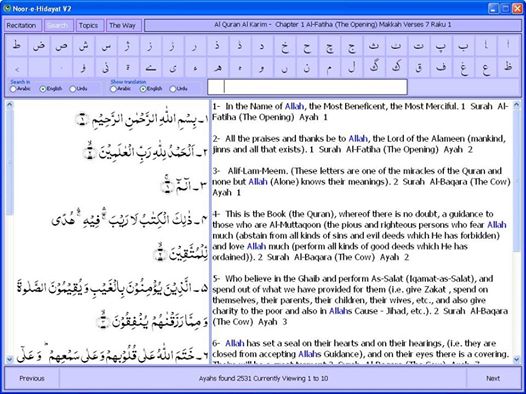Click the 'Al Quran Al Karim - Chapter 1' header

click(332, 25)
